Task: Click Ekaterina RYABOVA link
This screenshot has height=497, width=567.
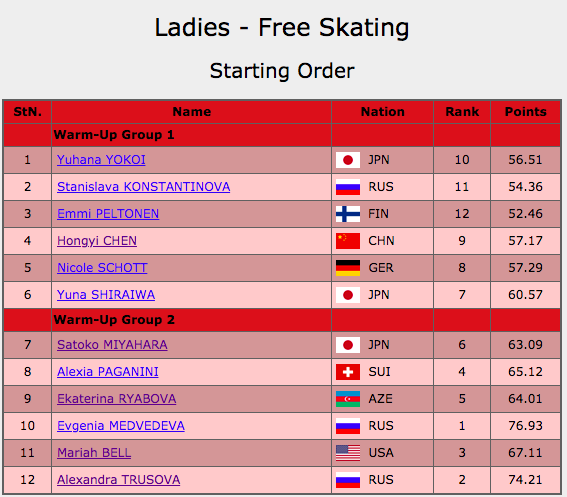Action: pos(116,399)
